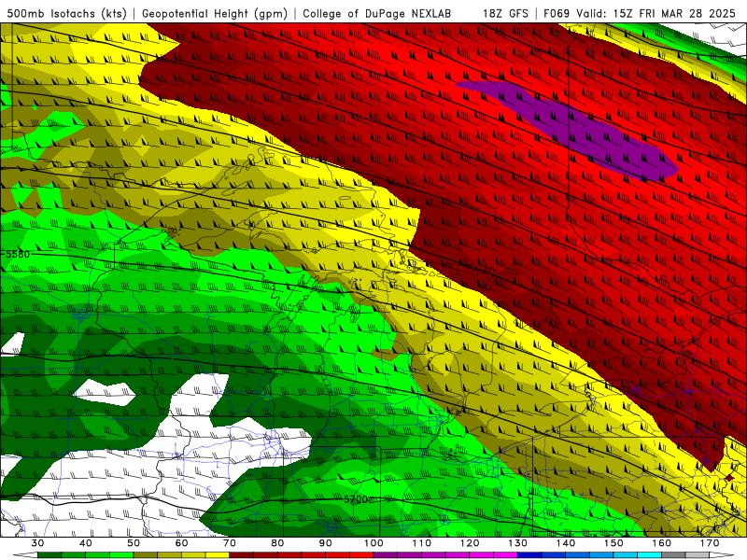This screenshot has height=560, width=747.
Task: Click the bright yellow 65-70 kt legend swatch
Action: coord(218,555)
